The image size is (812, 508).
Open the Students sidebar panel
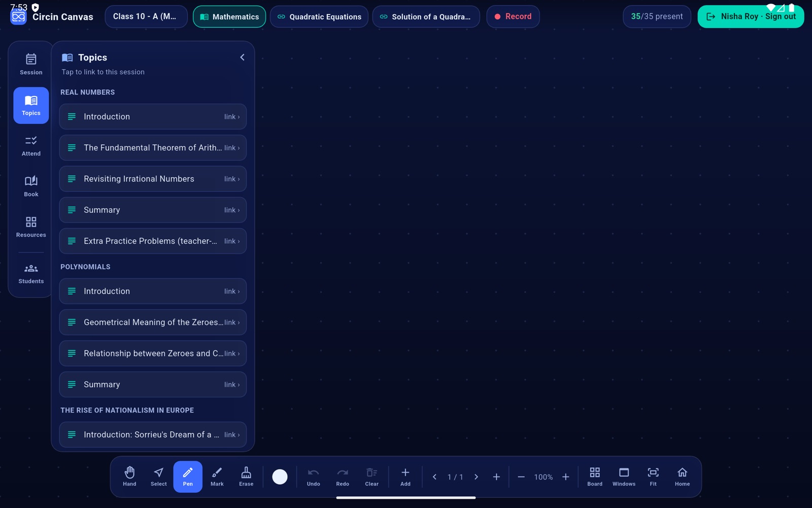coord(31,274)
